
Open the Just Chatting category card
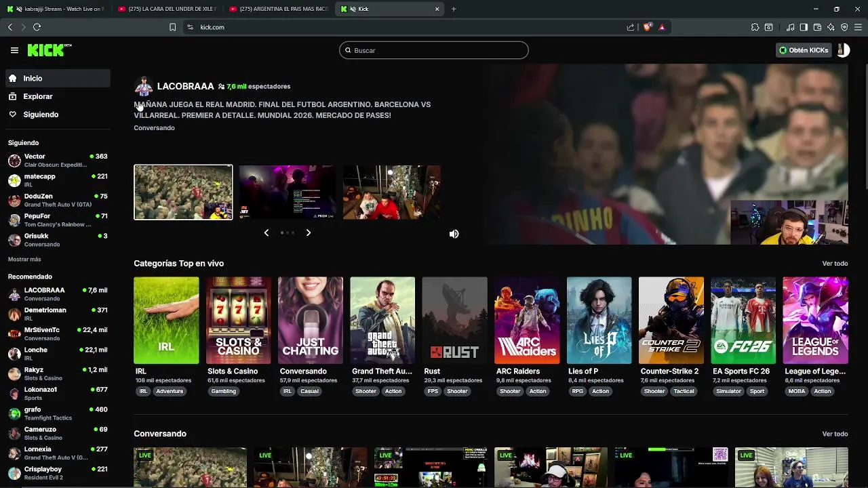[x=311, y=320]
